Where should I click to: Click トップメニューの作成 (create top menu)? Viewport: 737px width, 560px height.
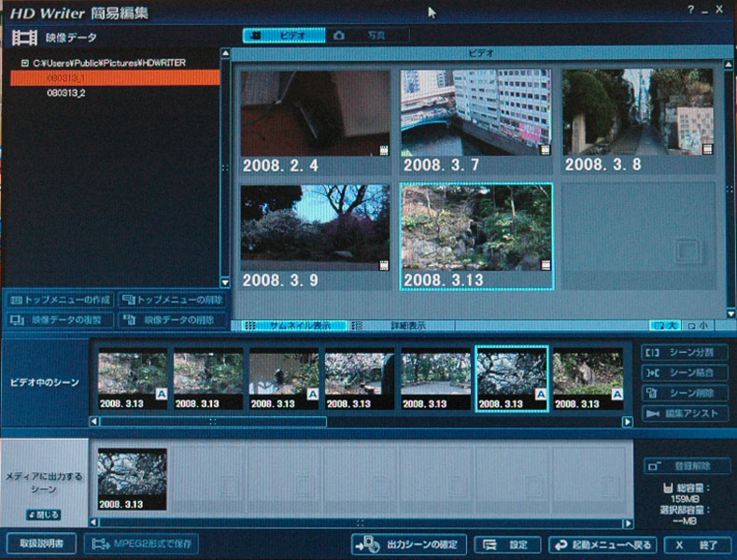pos(59,300)
